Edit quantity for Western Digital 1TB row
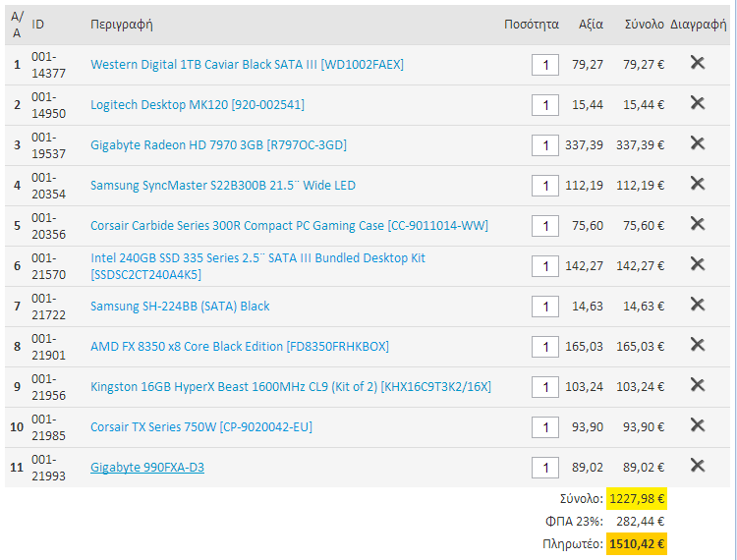Image resolution: width=737 pixels, height=560 pixels. pyautogui.click(x=545, y=65)
